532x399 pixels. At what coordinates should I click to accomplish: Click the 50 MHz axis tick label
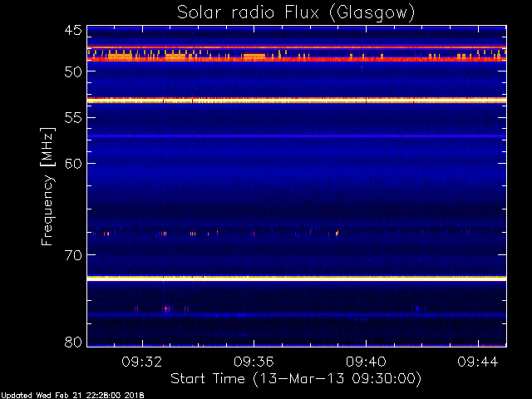pos(73,71)
